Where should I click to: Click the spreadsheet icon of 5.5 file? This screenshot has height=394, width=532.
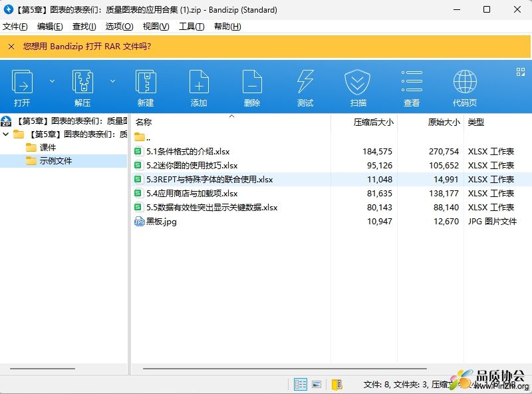point(138,207)
